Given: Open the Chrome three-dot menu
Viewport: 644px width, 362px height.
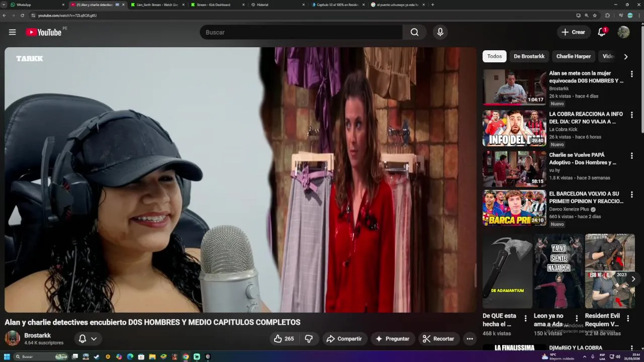Looking at the screenshot, I should (x=639, y=16).
